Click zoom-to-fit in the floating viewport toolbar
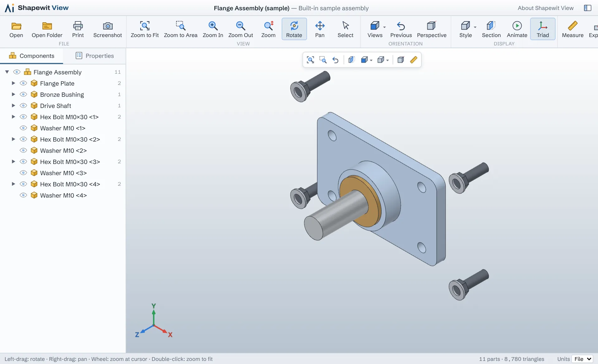Screen dimensions: 598x364 [x=311, y=60]
